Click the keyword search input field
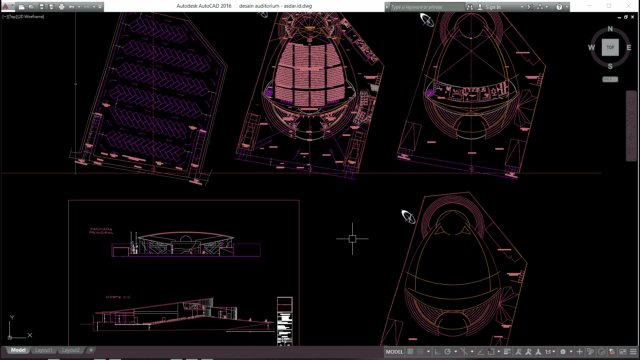Screen dimensions: 640x360 click(x=427, y=7)
